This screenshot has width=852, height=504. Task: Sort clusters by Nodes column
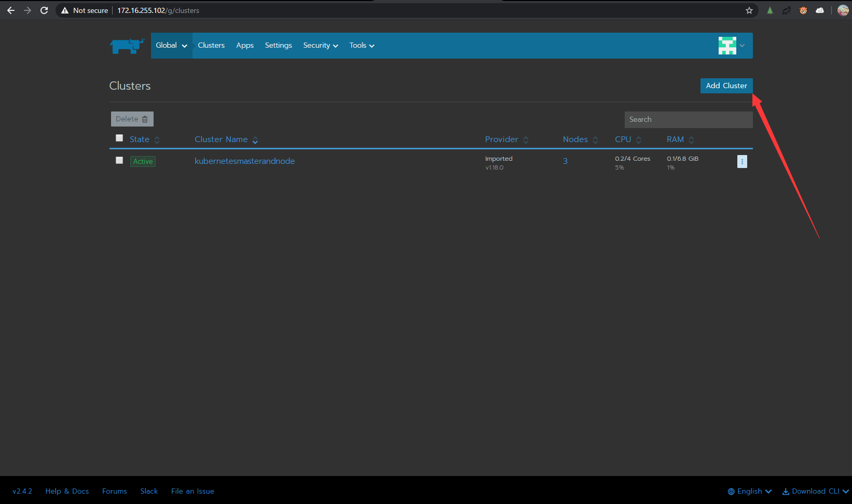pos(581,139)
